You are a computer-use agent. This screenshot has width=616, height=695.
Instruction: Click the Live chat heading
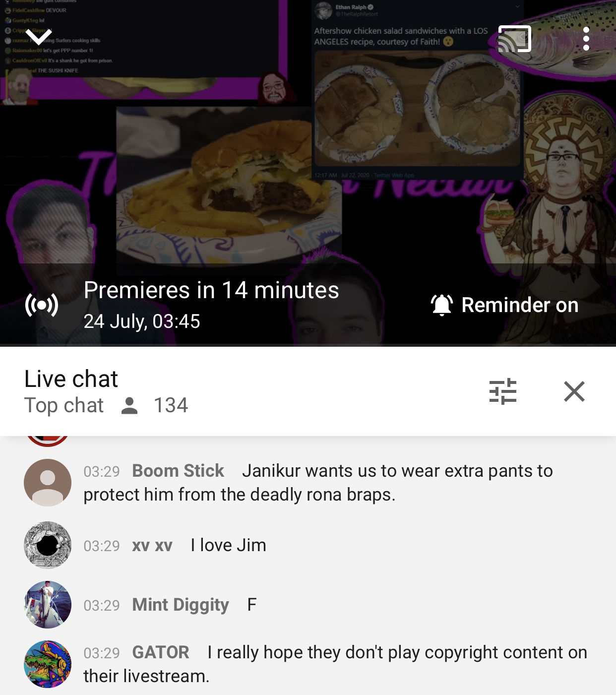(71, 379)
